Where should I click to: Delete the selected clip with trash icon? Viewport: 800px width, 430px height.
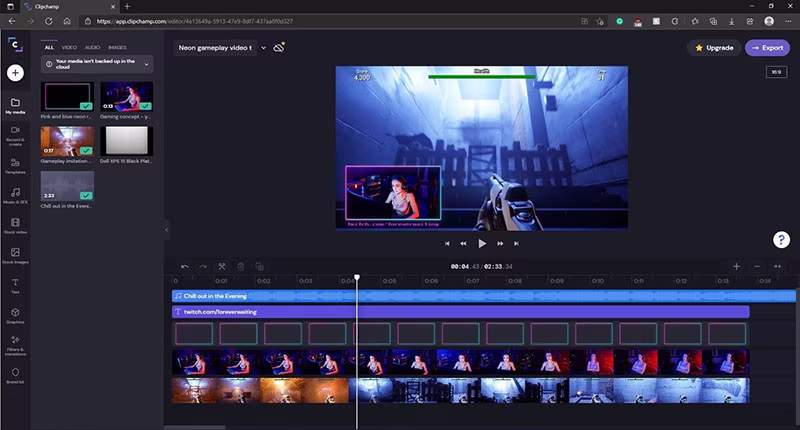pyautogui.click(x=240, y=267)
